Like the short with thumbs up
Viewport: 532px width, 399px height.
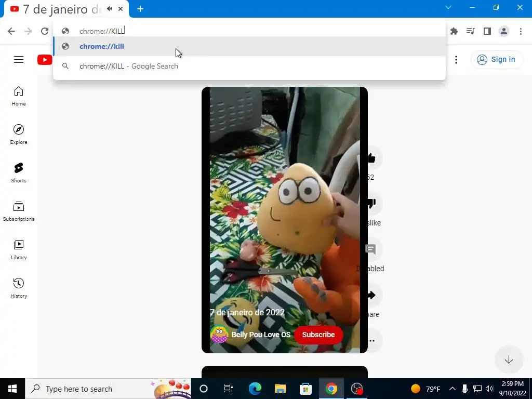click(x=372, y=158)
